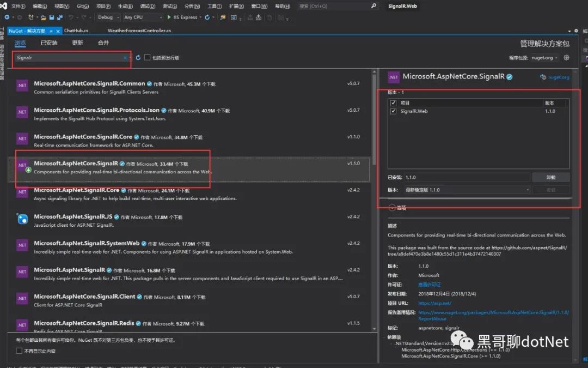The width and height of the screenshot is (588, 368).
Task: Open package source settings gear icon
Action: (567, 57)
